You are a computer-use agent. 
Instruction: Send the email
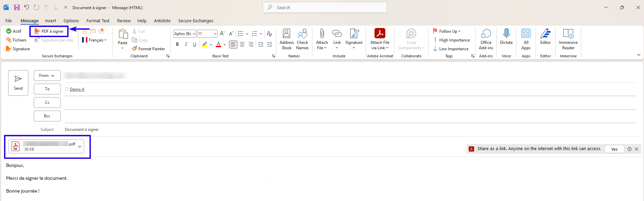[18, 83]
